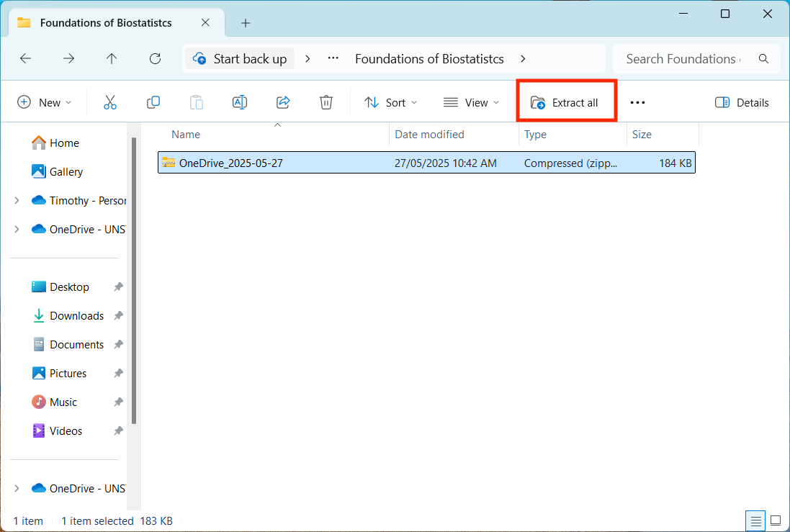
Task: Open Downloads in the sidebar
Action: click(76, 316)
